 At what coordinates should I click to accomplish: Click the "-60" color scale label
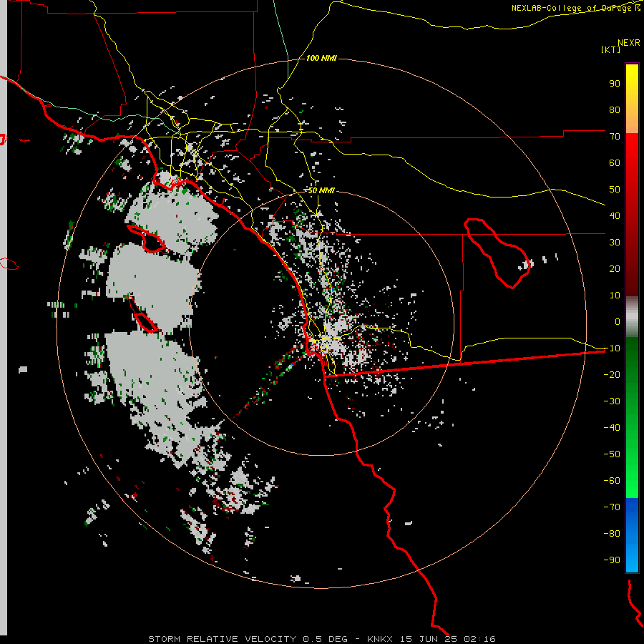612,481
